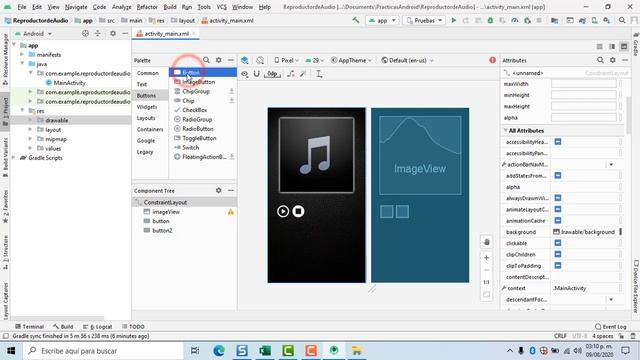Open the Event Log
The image size is (640, 360).
pyautogui.click(x=610, y=327)
